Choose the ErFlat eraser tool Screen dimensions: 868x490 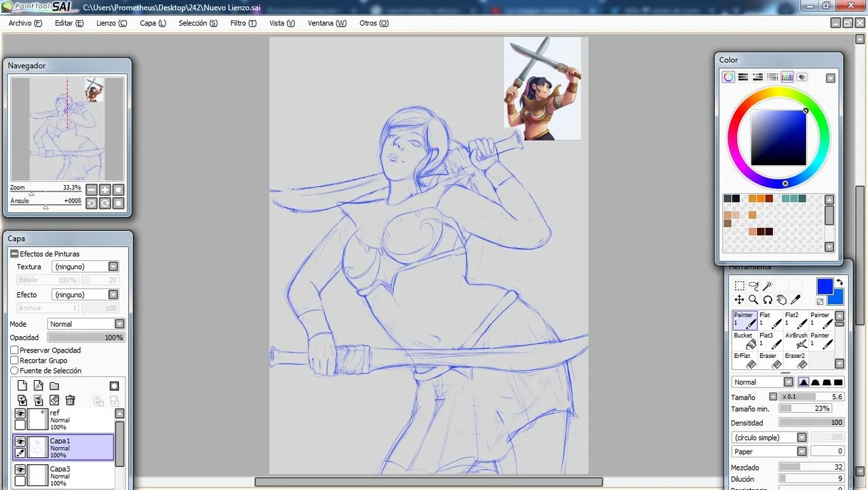pos(745,361)
